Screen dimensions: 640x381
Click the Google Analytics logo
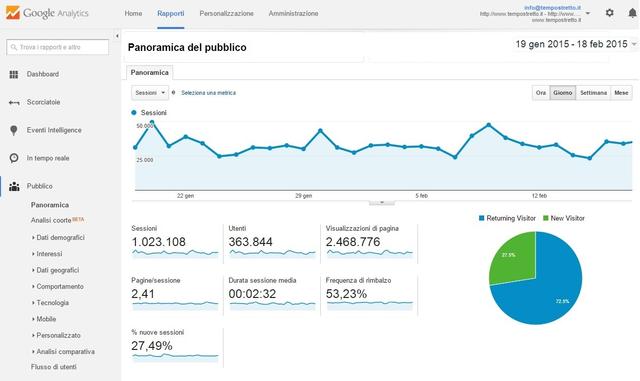tap(47, 13)
